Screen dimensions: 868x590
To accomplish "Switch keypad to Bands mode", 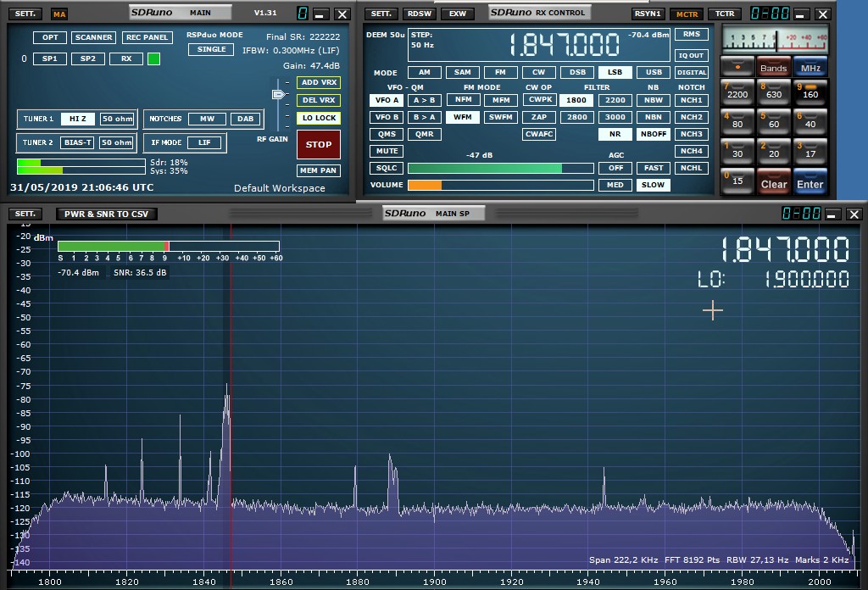I will (773, 66).
